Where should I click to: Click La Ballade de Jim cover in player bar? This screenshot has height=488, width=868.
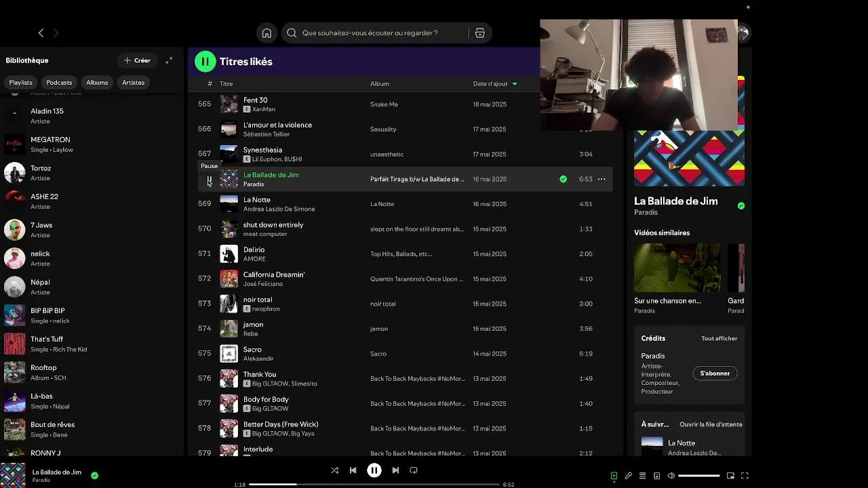click(13, 475)
